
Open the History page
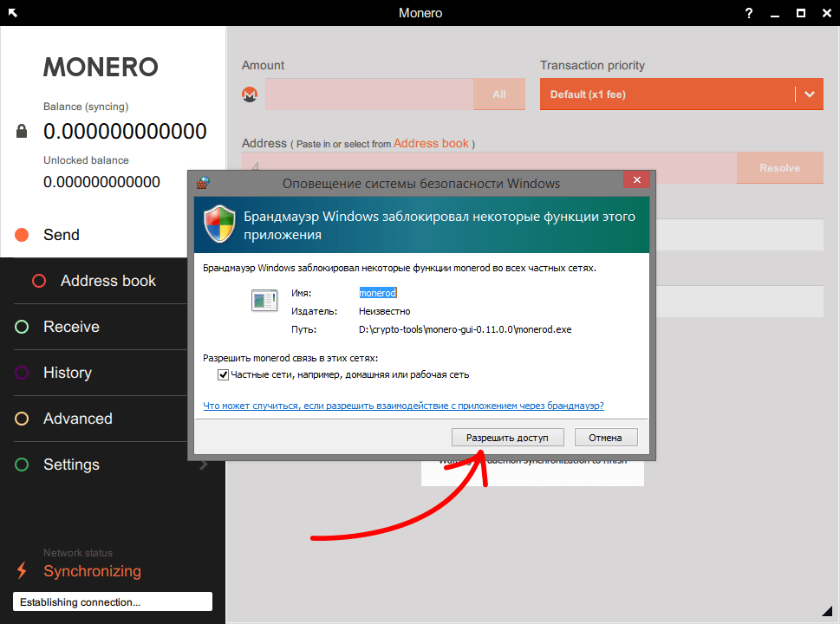pos(67,373)
